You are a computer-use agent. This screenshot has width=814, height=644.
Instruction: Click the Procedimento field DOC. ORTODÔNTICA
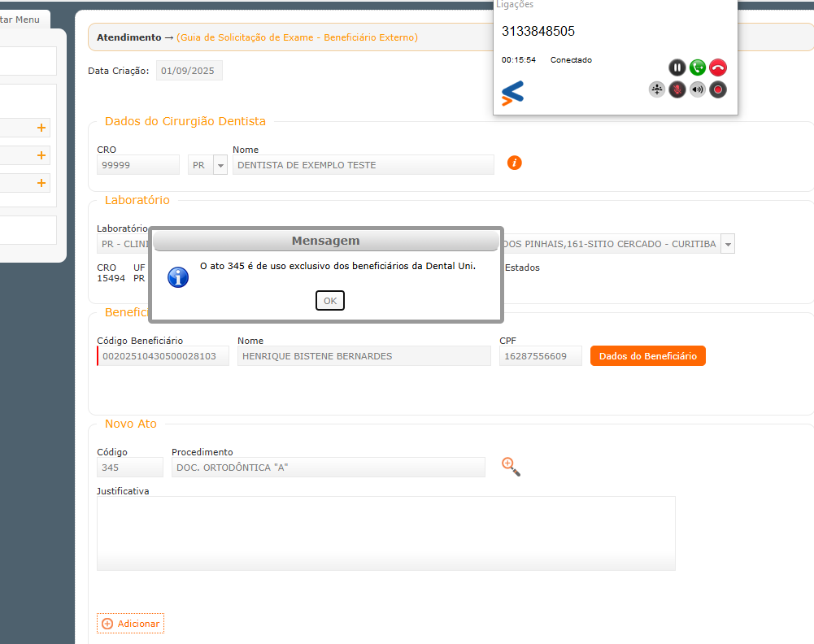pyautogui.click(x=328, y=468)
